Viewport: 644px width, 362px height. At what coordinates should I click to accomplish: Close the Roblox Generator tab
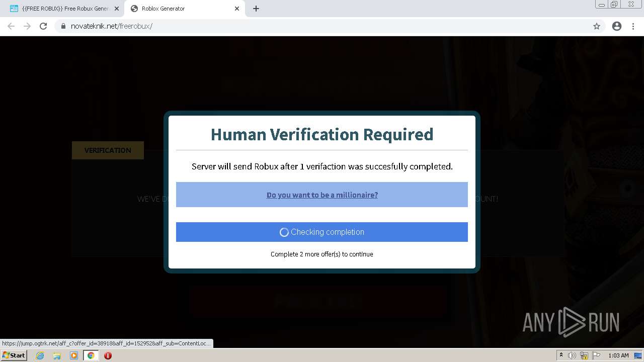[x=237, y=9]
